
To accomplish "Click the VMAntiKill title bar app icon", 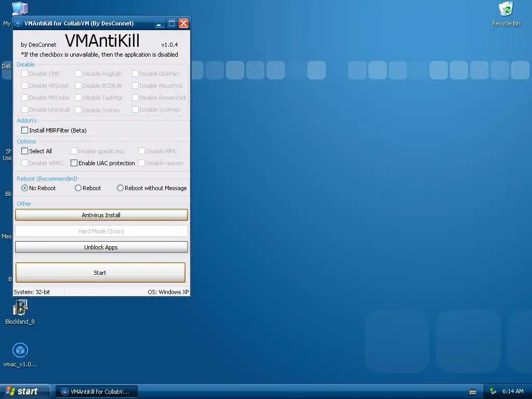I will click(18, 23).
